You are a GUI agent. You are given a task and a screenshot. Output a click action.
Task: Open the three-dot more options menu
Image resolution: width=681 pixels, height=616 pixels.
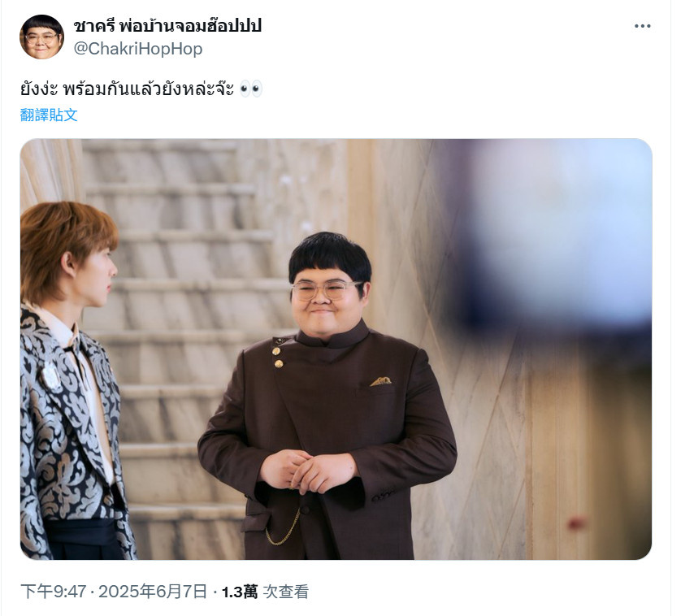click(642, 26)
